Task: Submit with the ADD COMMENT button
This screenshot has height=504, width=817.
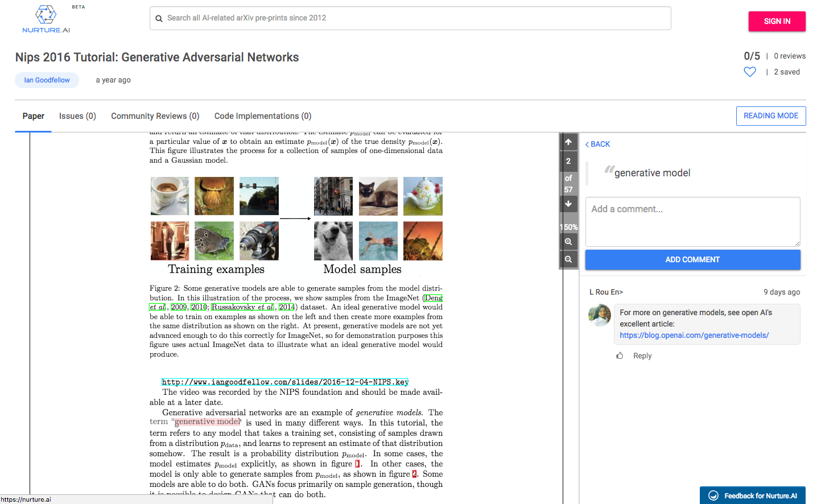Action: pos(692,259)
